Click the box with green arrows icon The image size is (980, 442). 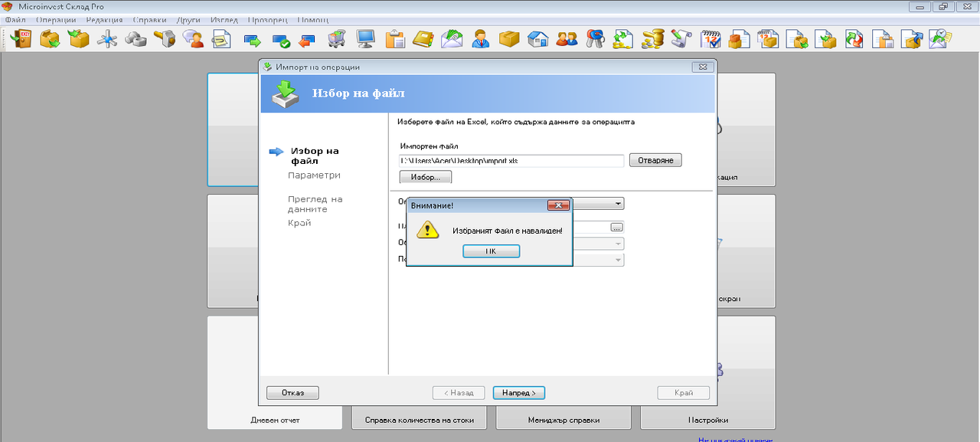51,38
